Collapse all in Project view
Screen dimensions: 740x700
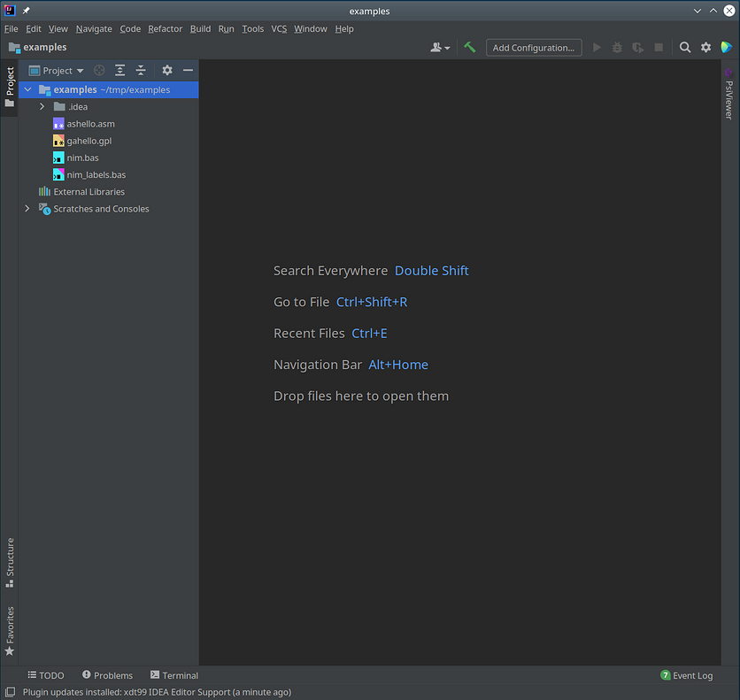point(141,70)
